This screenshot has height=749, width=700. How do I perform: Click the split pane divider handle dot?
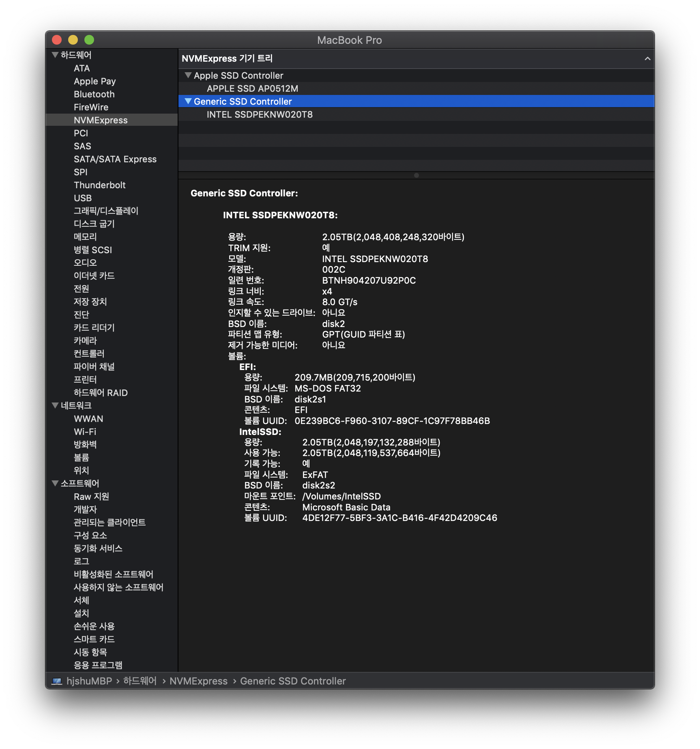pyautogui.click(x=416, y=175)
